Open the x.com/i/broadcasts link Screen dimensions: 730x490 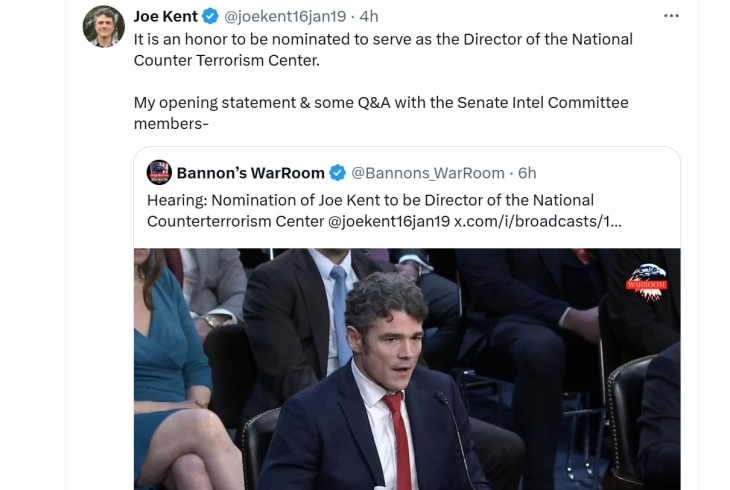(537, 221)
